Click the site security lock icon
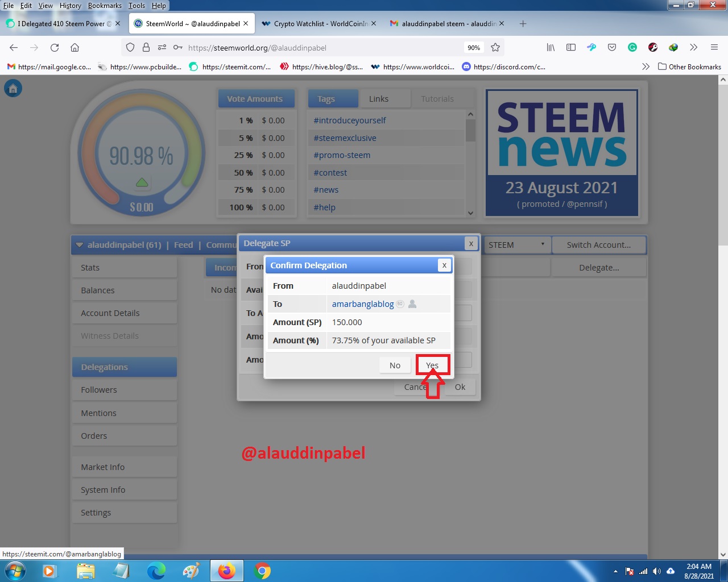Viewport: 728px width, 582px height. tap(146, 48)
